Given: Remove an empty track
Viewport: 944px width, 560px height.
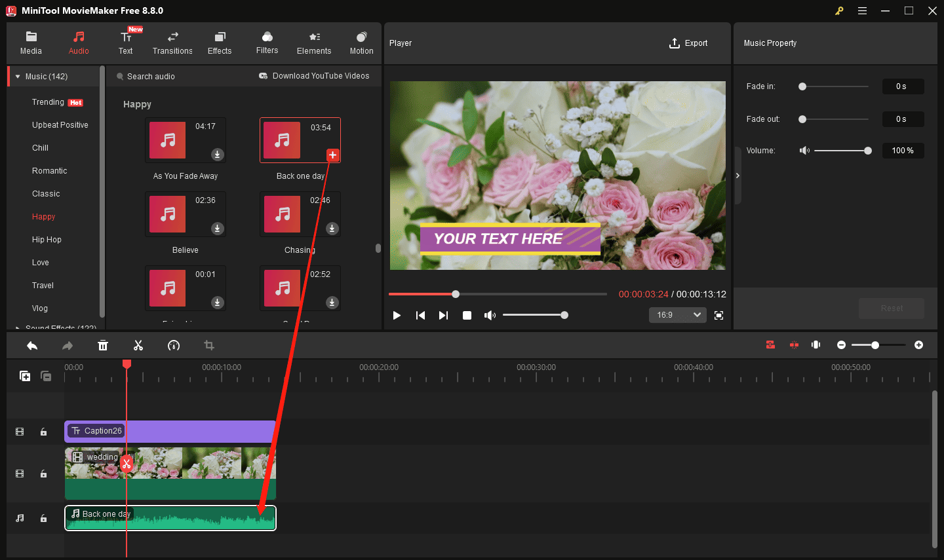Looking at the screenshot, I should 46,376.
